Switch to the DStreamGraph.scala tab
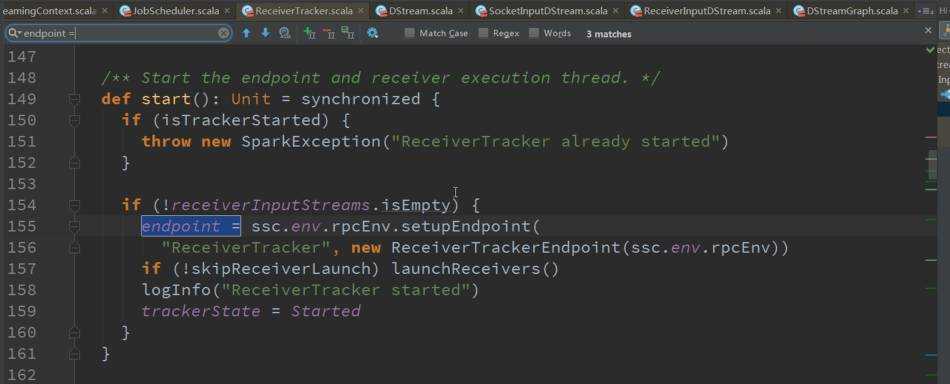Screen dimensions: 950x384 pos(854,11)
